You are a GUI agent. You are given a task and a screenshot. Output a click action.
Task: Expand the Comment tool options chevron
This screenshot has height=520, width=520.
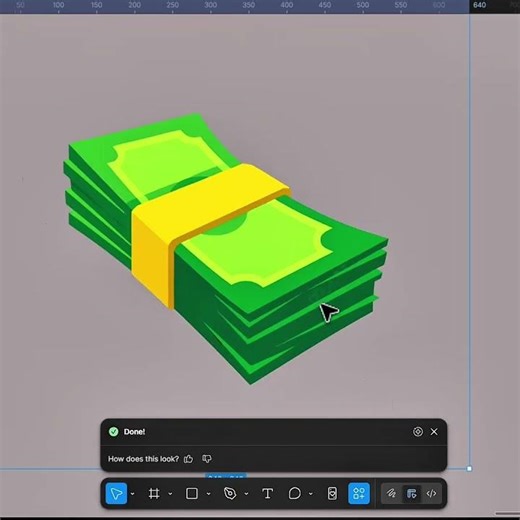pos(311,494)
